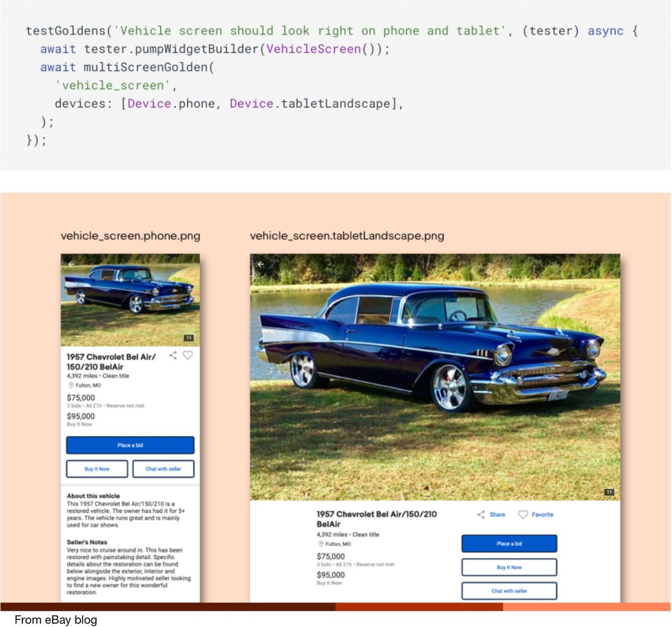
Task: Click '4,392 miles • Clean title' on tablet
Action: click(x=348, y=535)
